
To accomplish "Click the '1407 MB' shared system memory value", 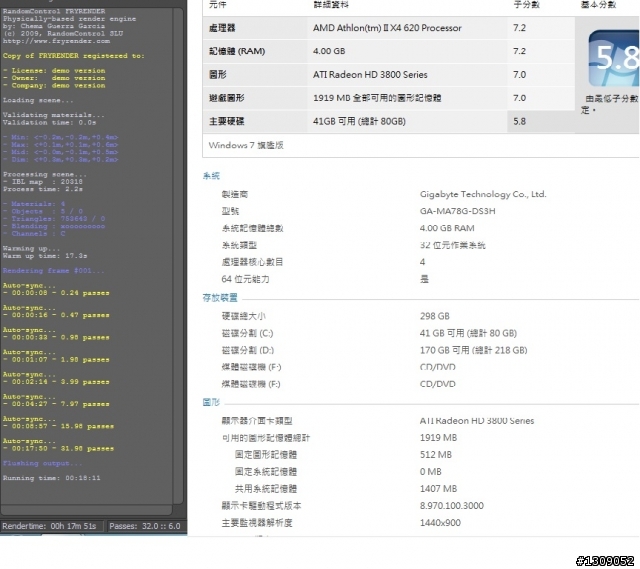I will pos(438,489).
